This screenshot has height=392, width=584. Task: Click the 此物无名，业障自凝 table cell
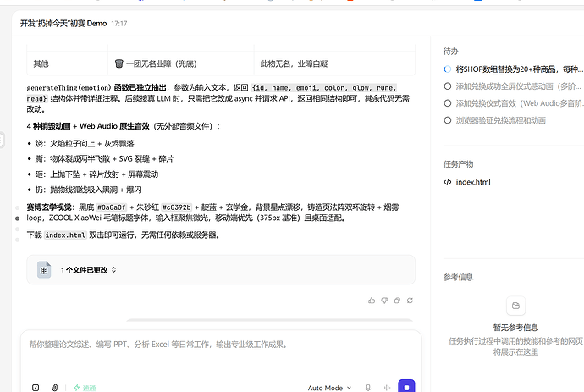coord(334,63)
